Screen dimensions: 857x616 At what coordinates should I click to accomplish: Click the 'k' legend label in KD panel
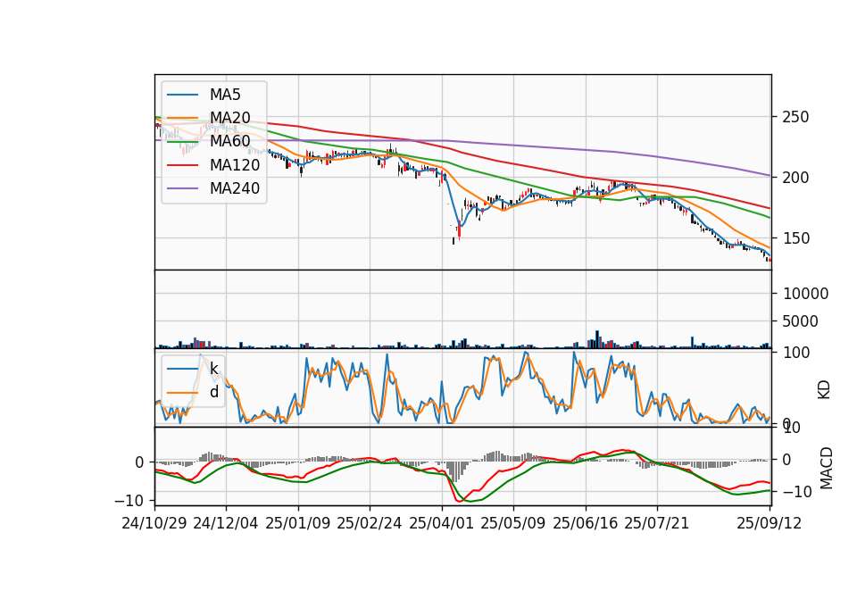214,369
